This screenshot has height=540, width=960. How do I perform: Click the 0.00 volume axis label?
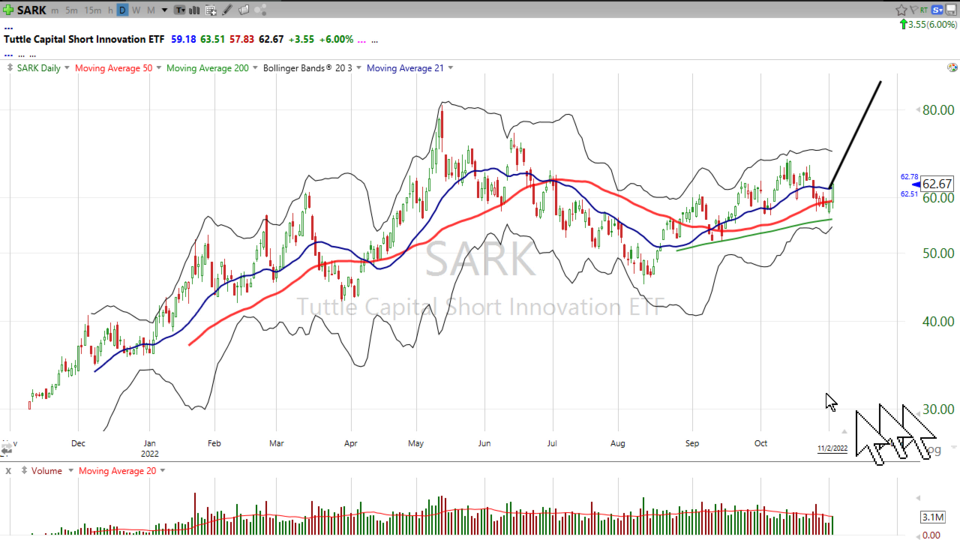click(932, 535)
